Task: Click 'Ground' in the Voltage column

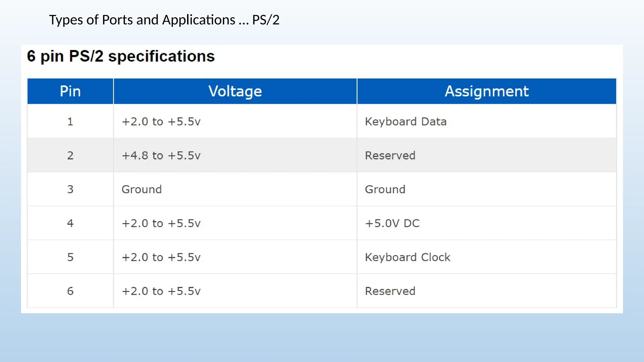Action: coord(142,189)
